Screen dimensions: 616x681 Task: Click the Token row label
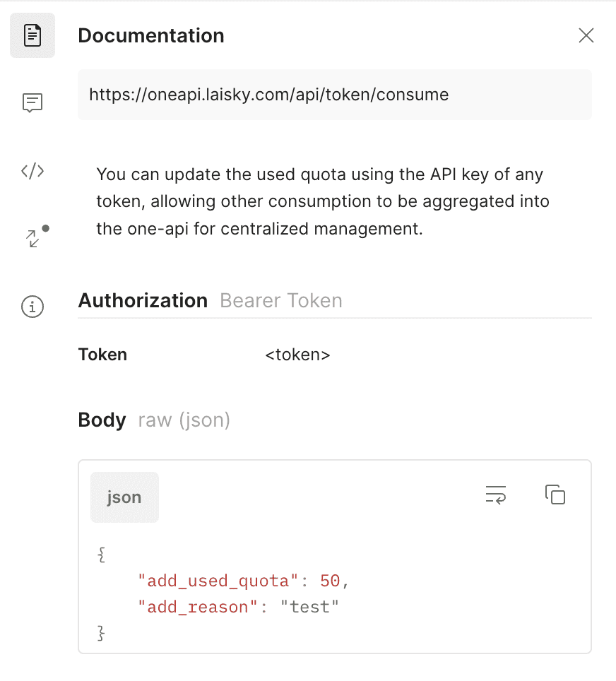pyautogui.click(x=102, y=355)
